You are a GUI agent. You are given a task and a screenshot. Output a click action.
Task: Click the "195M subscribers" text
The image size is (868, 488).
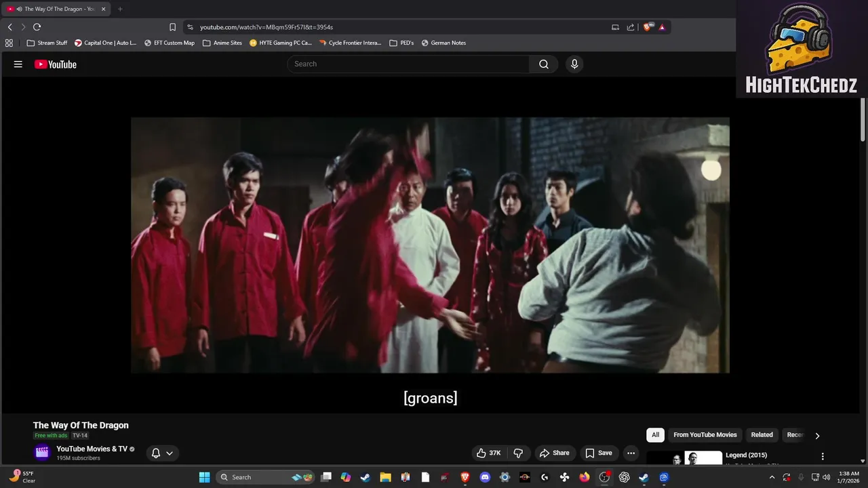click(x=78, y=458)
